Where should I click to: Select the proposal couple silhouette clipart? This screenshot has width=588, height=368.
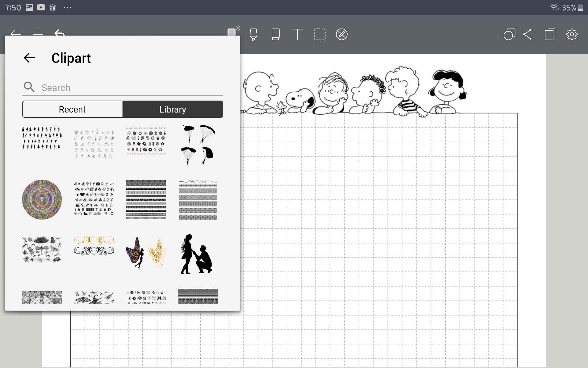click(x=197, y=254)
